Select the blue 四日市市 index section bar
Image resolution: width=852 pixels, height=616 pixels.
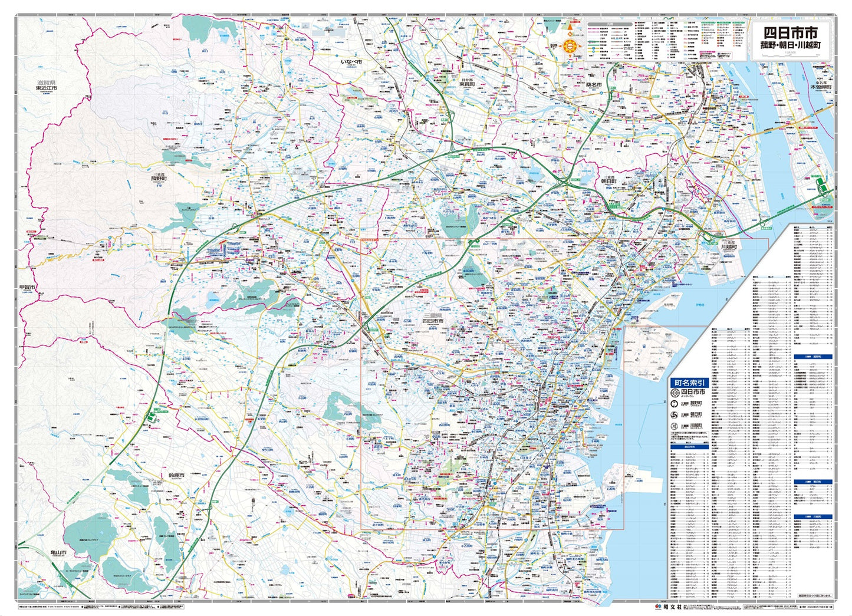(689, 447)
